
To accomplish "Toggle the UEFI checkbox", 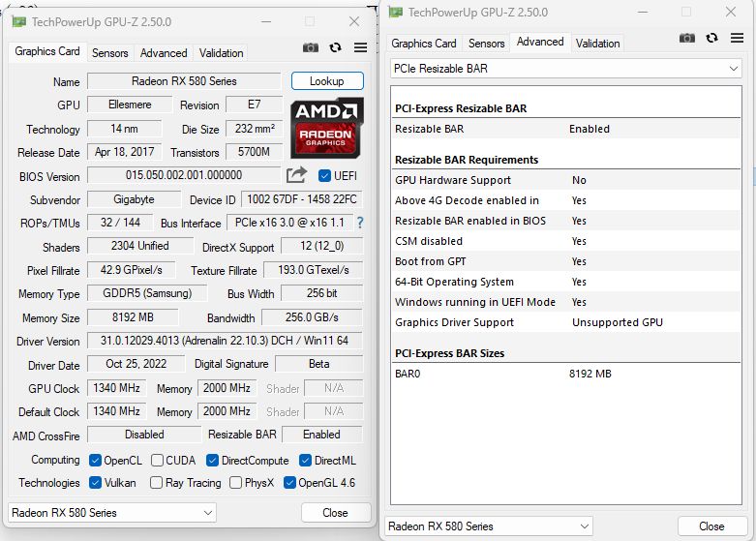I will 324,176.
